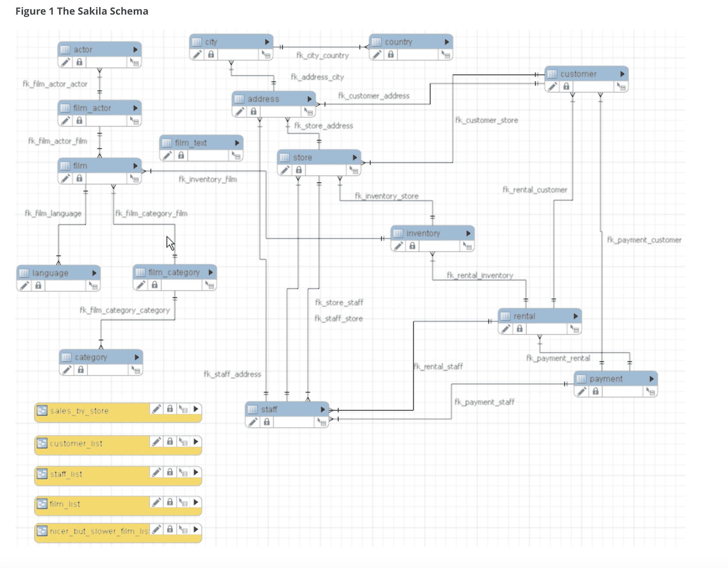Expand the sales_by_store view with its arrow
Image resolution: width=728 pixels, height=568 pixels.
[196, 409]
